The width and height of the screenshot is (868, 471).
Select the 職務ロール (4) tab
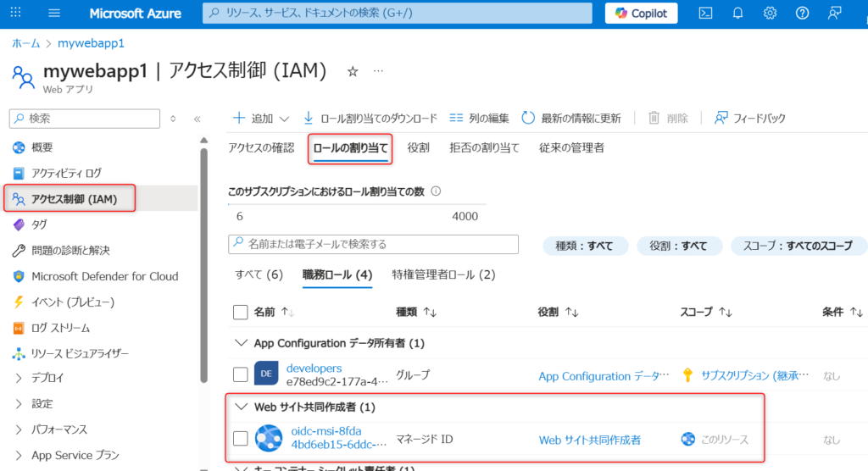click(x=337, y=275)
